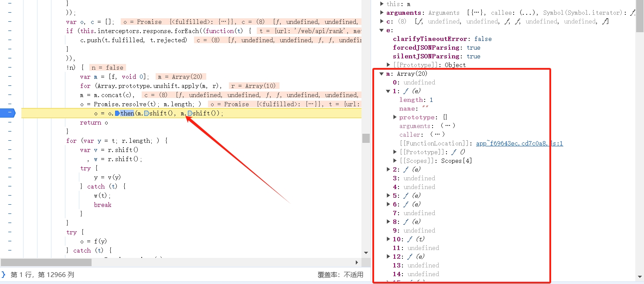Image resolution: width=644 pixels, height=284 pixels.
Task: Expand the '2: ƒ (e)' array item
Action: click(x=388, y=169)
